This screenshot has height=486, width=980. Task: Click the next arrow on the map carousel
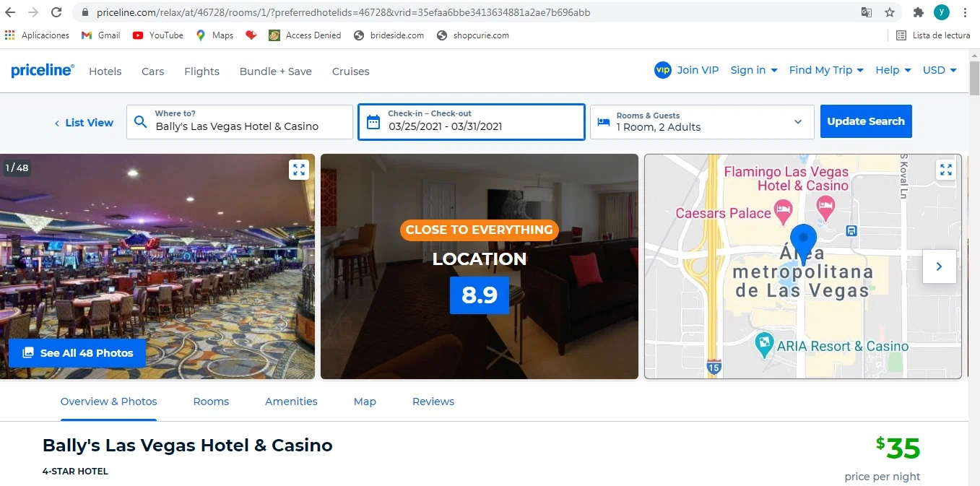coord(940,266)
